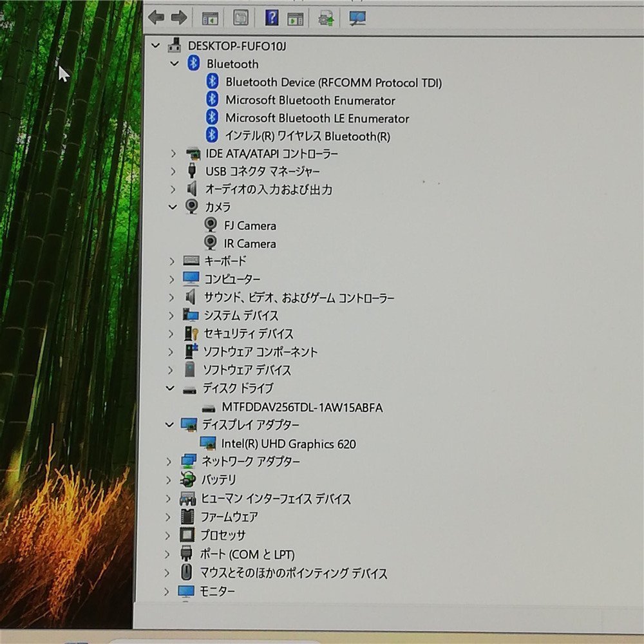Collapse the カメラ category

pyautogui.click(x=173, y=207)
